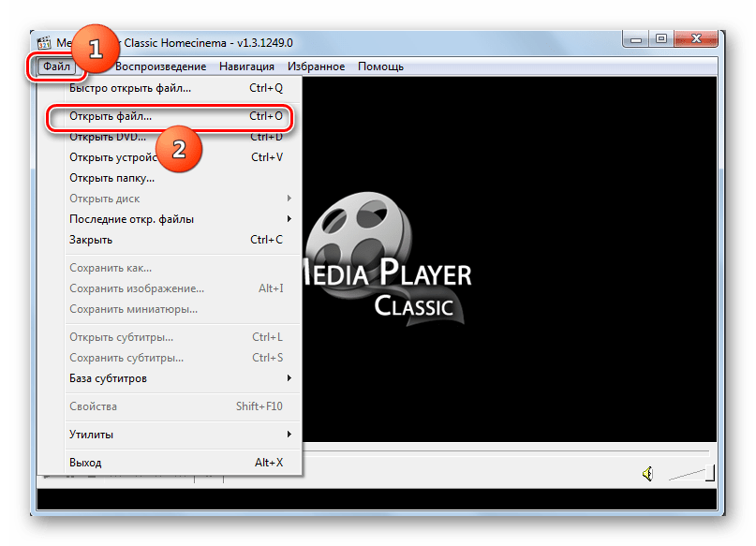Click the speaker mute icon
Screen dimensions: 756x546
click(x=648, y=474)
